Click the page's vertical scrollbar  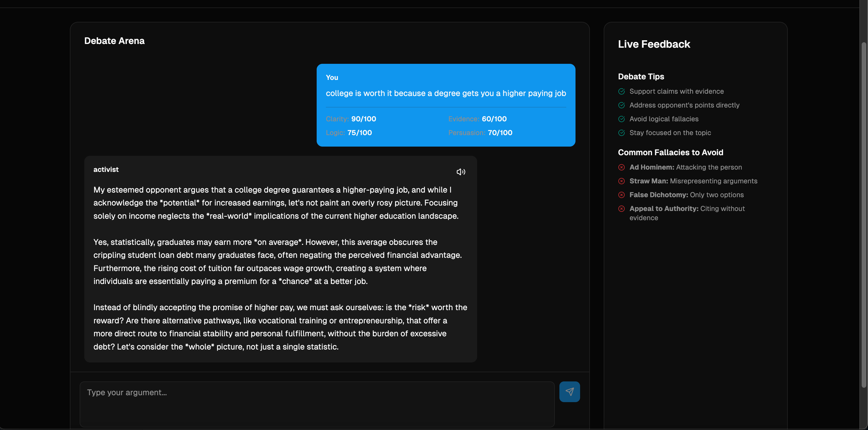pos(863,216)
